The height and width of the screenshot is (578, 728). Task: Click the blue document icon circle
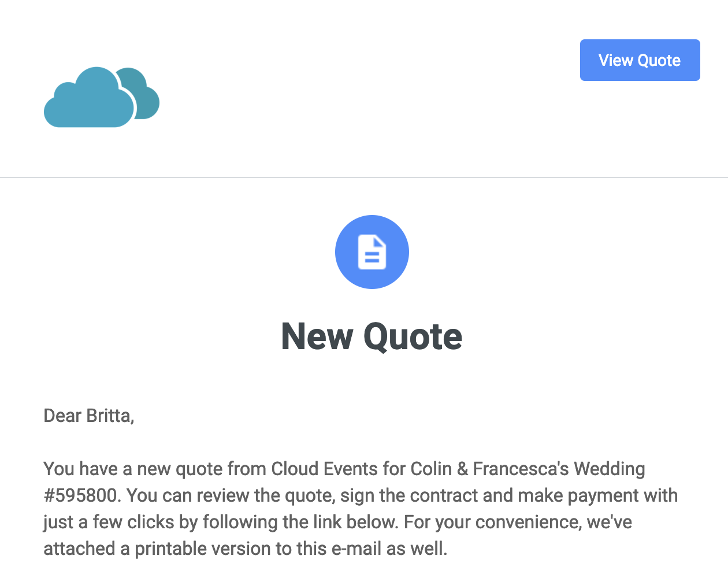tap(372, 252)
